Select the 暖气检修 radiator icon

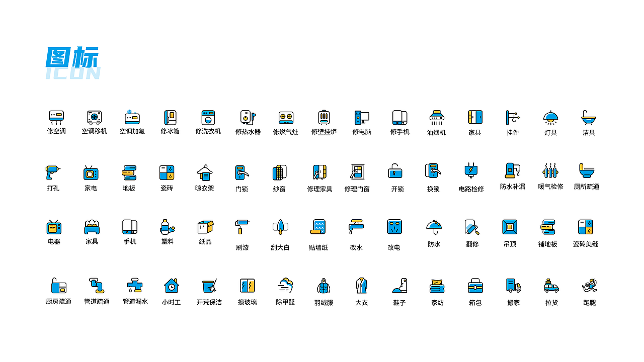coord(551,170)
